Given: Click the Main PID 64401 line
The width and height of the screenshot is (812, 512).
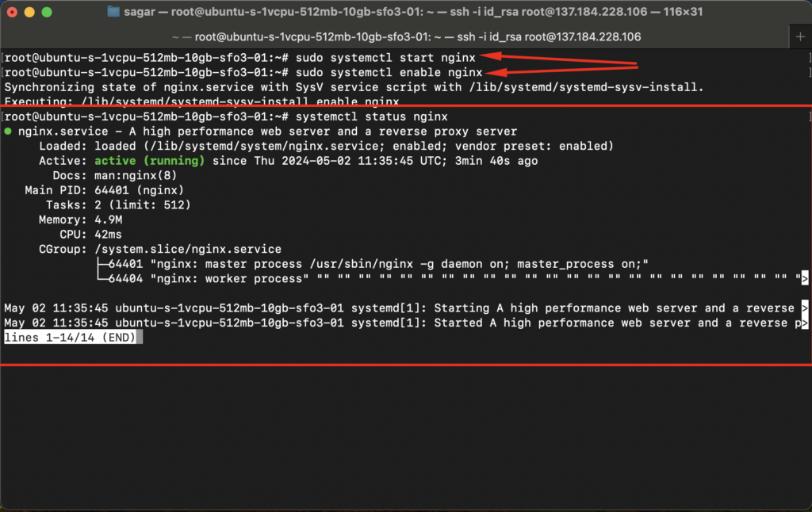Looking at the screenshot, I should 104,190.
